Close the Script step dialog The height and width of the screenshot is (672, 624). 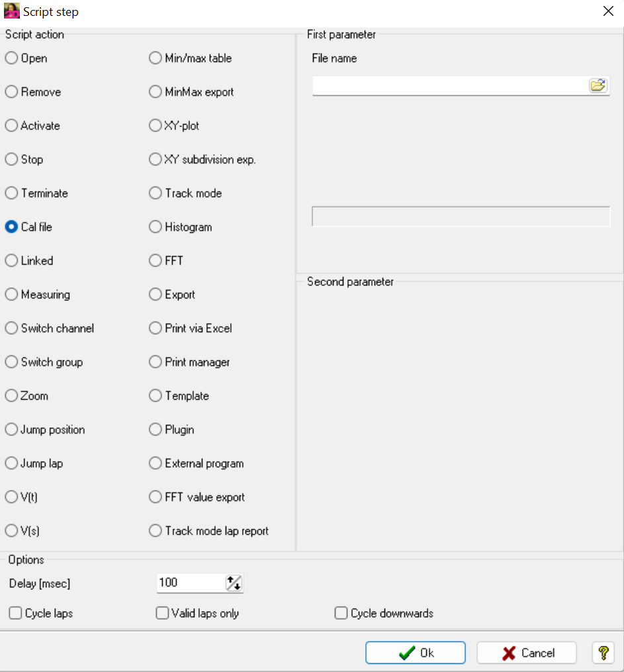click(x=608, y=11)
